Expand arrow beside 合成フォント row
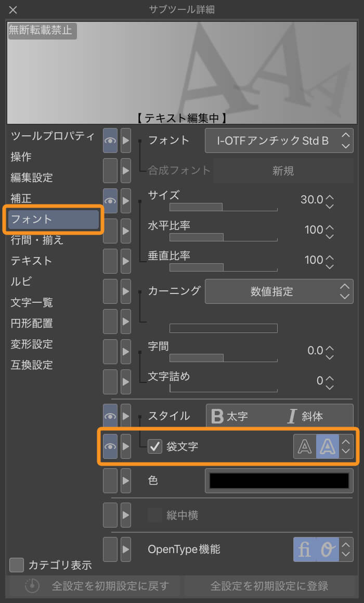 point(126,170)
